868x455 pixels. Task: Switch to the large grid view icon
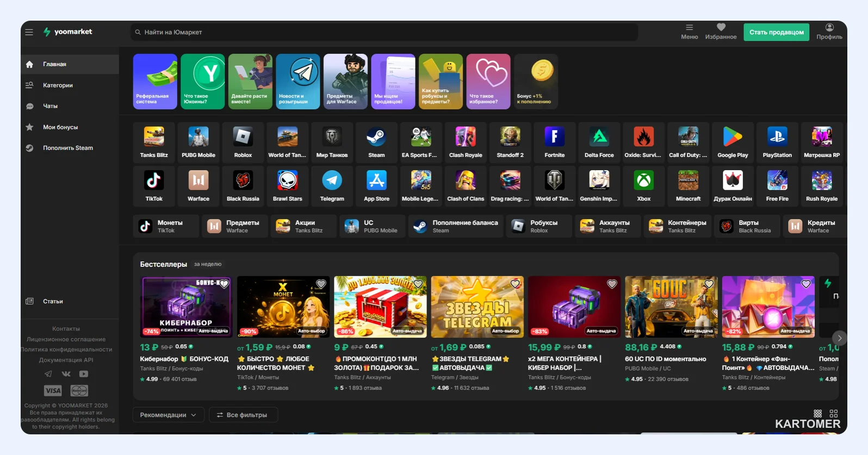[x=834, y=414]
